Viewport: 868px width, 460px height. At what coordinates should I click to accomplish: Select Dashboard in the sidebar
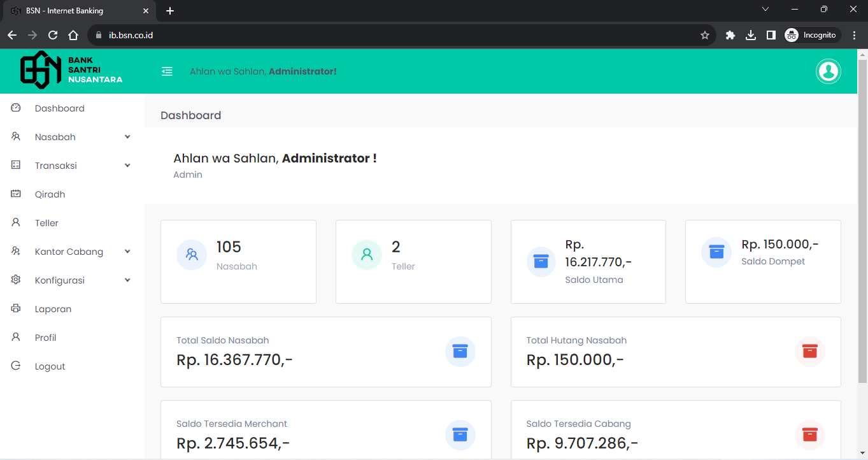click(x=59, y=108)
